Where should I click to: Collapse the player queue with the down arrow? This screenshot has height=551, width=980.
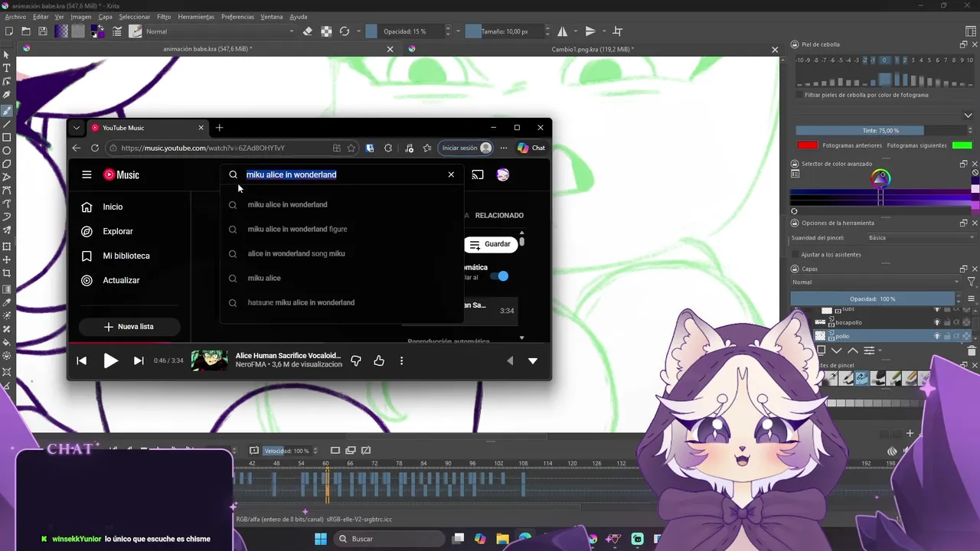[x=533, y=360]
